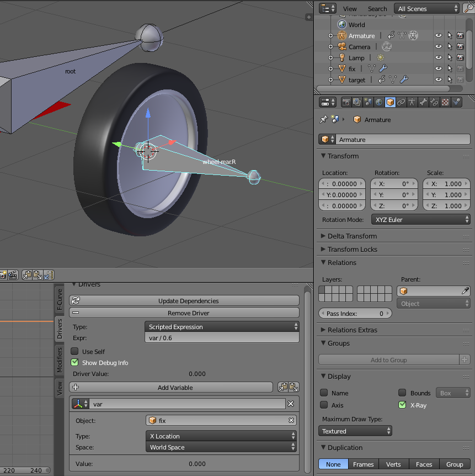Image resolution: width=475 pixels, height=476 pixels.
Task: Switch to the F-Curve side tab
Action: (60, 299)
